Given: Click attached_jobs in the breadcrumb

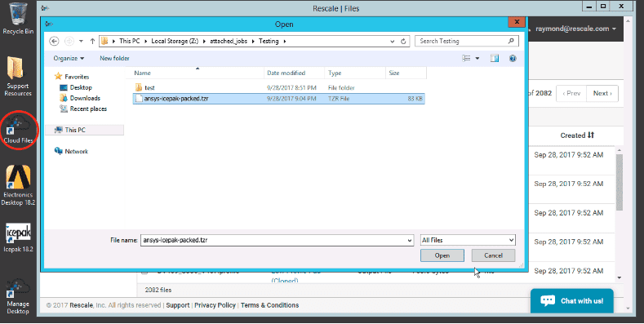Looking at the screenshot, I should point(229,41).
